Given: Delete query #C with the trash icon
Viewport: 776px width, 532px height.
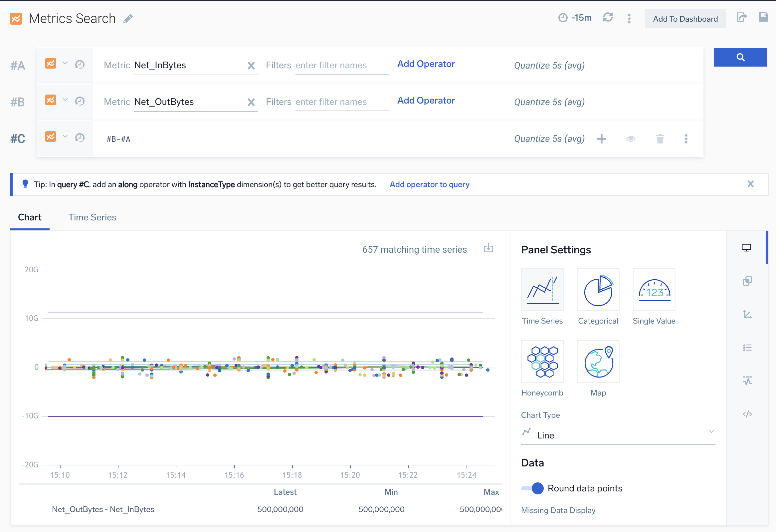Looking at the screenshot, I should pos(660,139).
